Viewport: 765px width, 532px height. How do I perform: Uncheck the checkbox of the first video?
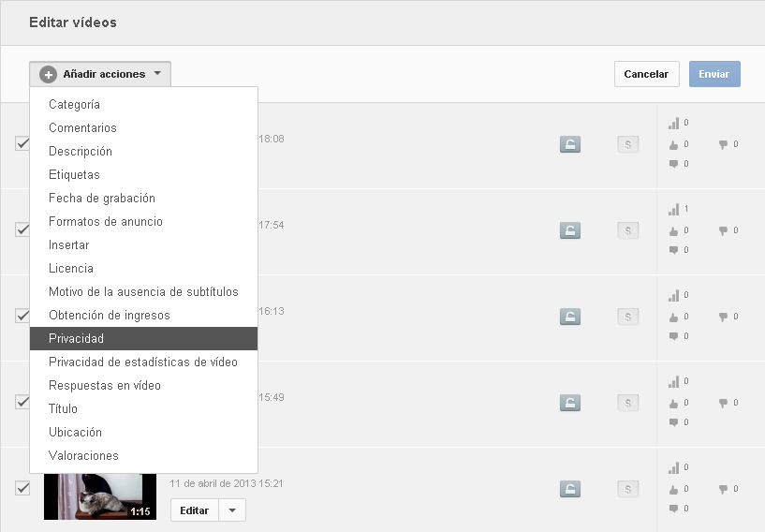click(x=22, y=143)
